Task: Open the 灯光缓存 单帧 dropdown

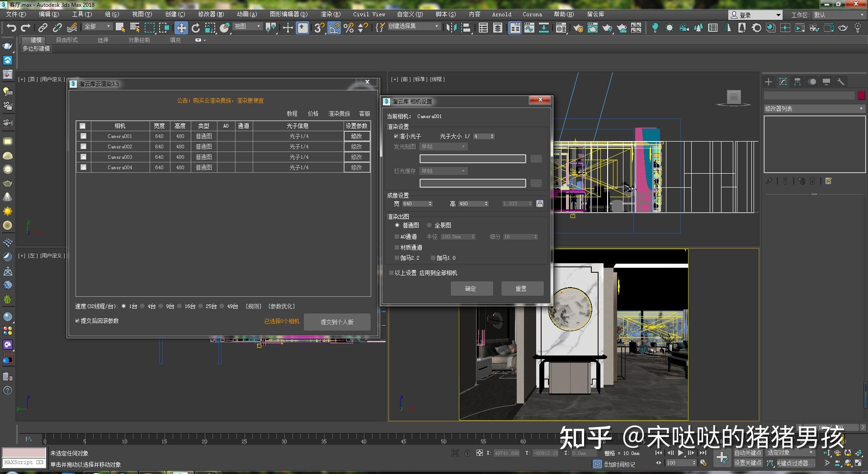Action: click(x=443, y=171)
